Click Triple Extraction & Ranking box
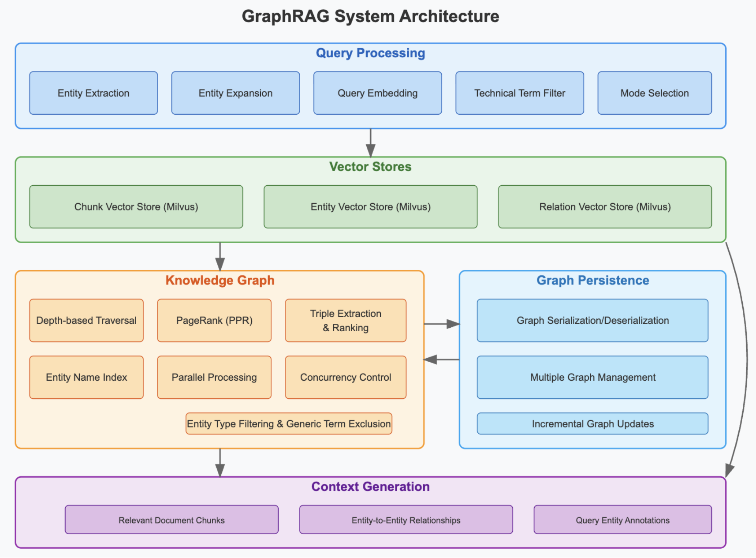This screenshot has height=558, width=756. coord(346,321)
